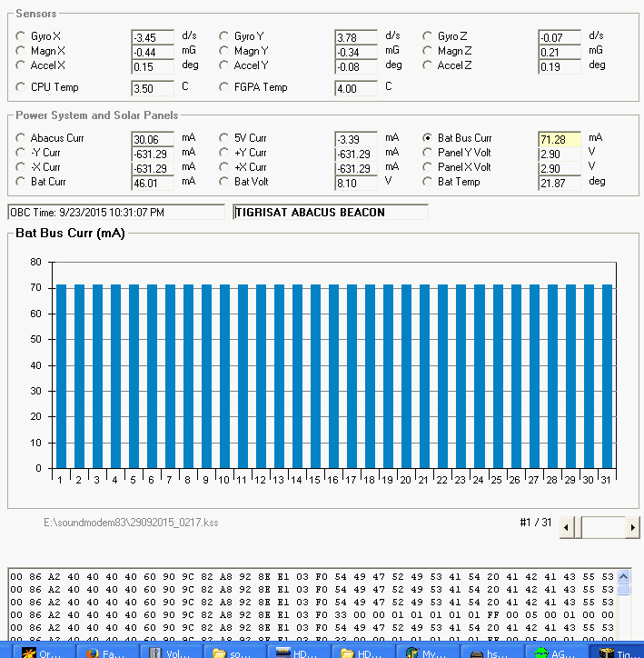Open the 'Vol...' taskbar item
Viewport: 644px width, 658px height.
(x=171, y=653)
